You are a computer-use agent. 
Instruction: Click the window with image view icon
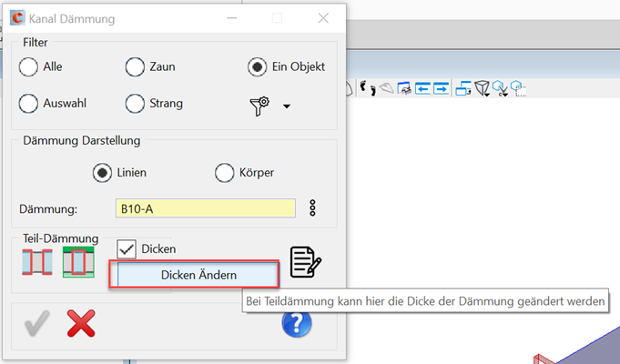(x=404, y=88)
